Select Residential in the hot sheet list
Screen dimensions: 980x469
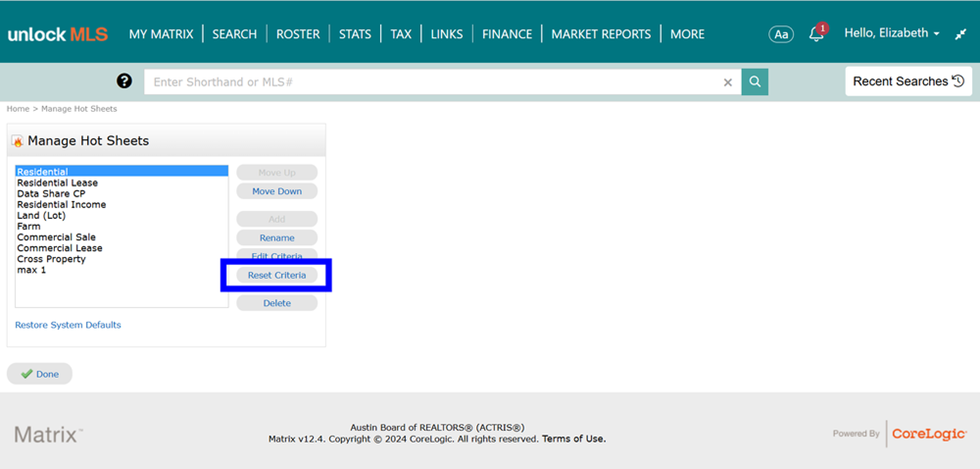(122, 171)
